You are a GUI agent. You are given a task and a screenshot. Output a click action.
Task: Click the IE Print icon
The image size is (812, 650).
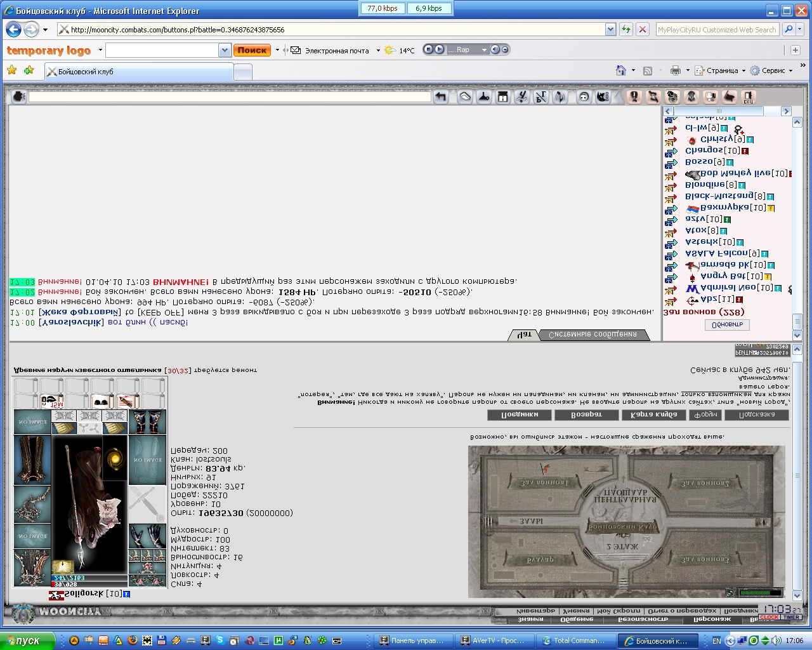click(676, 70)
